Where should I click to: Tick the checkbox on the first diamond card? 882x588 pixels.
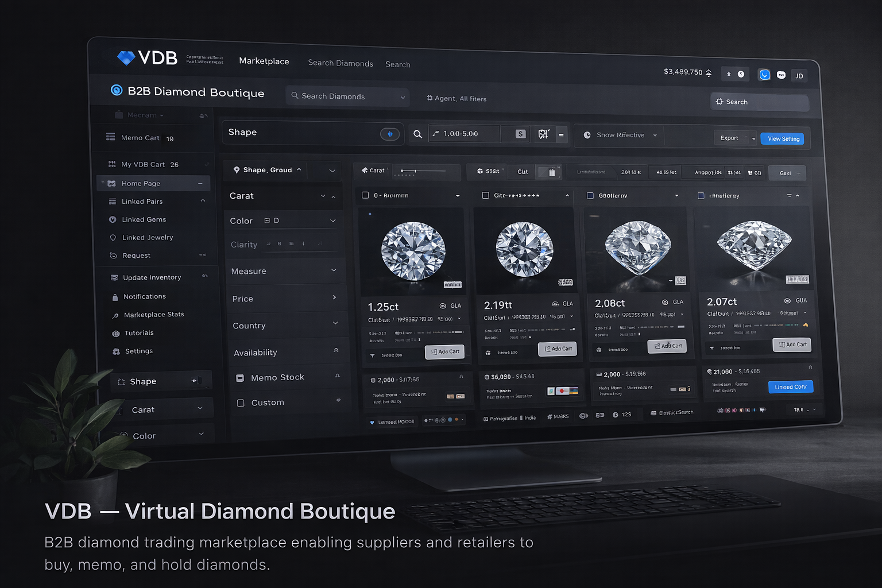pyautogui.click(x=365, y=195)
